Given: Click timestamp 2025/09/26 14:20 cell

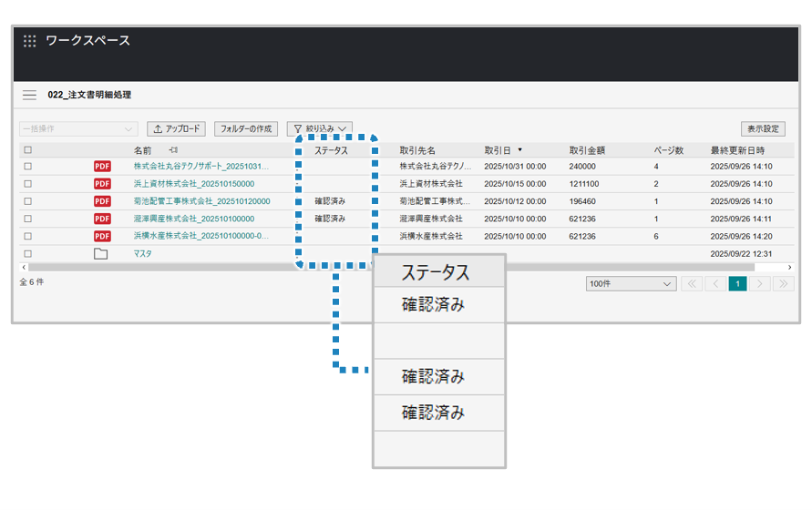Looking at the screenshot, I should pos(741,236).
